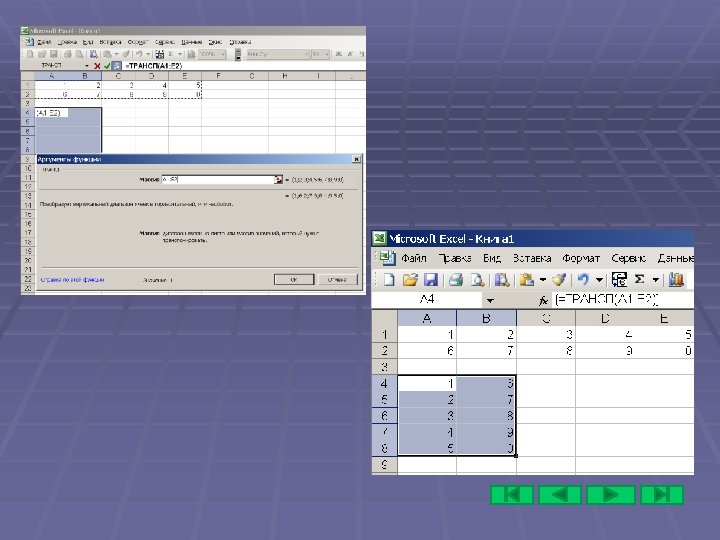Click fx button in smaller window formula bar
The height and width of the screenshot is (540, 720).
click(x=117, y=66)
